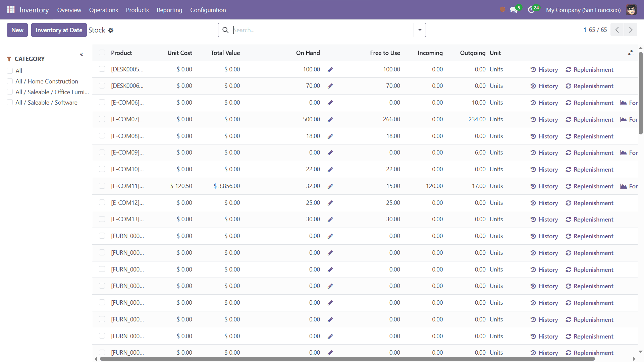644x362 pixels.
Task: Go to next page using right arrow
Action: pos(631,30)
